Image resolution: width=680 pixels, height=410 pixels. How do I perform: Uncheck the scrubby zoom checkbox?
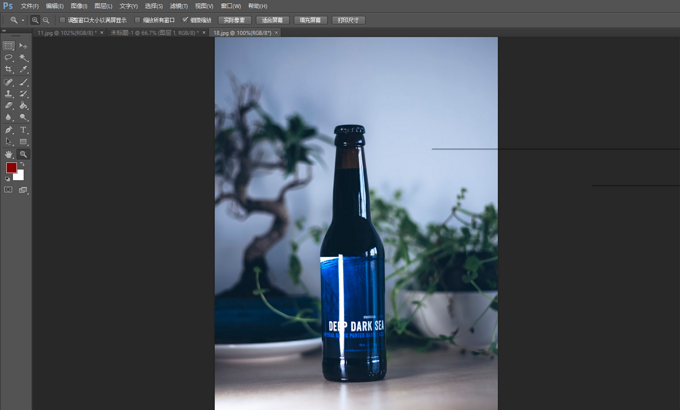185,20
